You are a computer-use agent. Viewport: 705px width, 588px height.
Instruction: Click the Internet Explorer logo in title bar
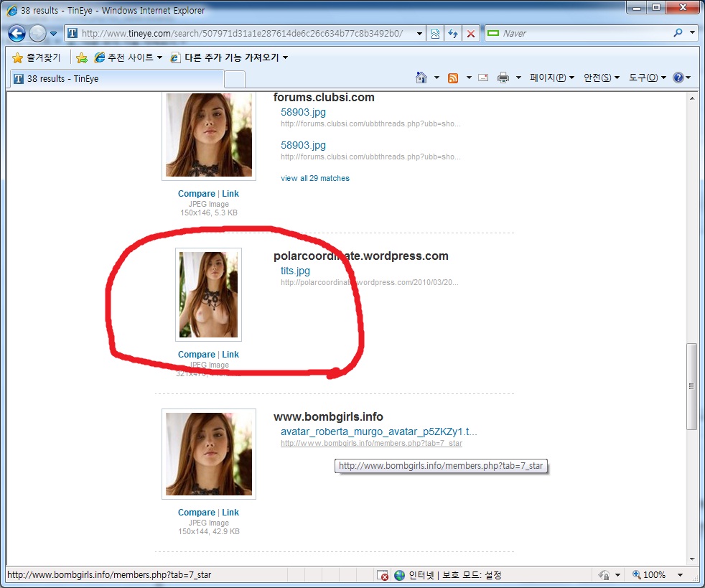11,10
